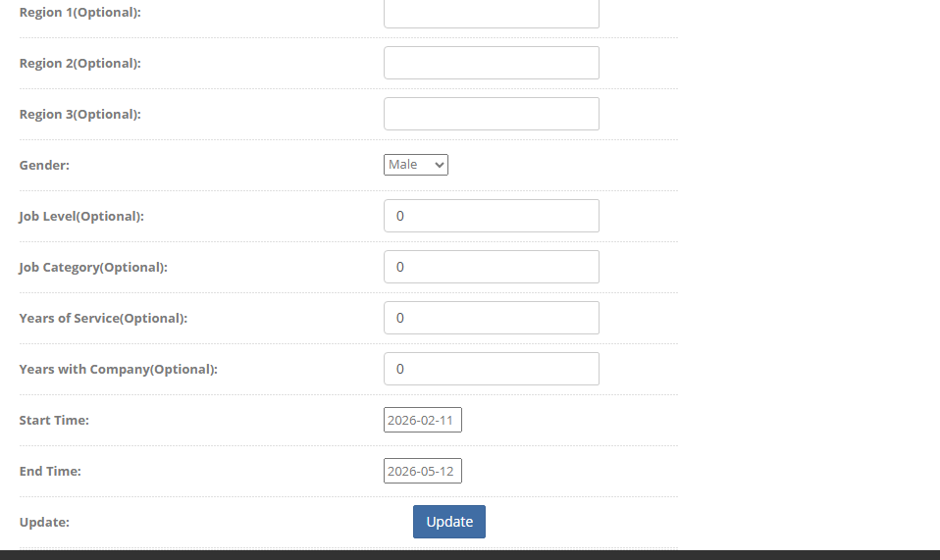Click the Region 1 text field
Viewport: 940px width, 560px height.
click(x=491, y=14)
